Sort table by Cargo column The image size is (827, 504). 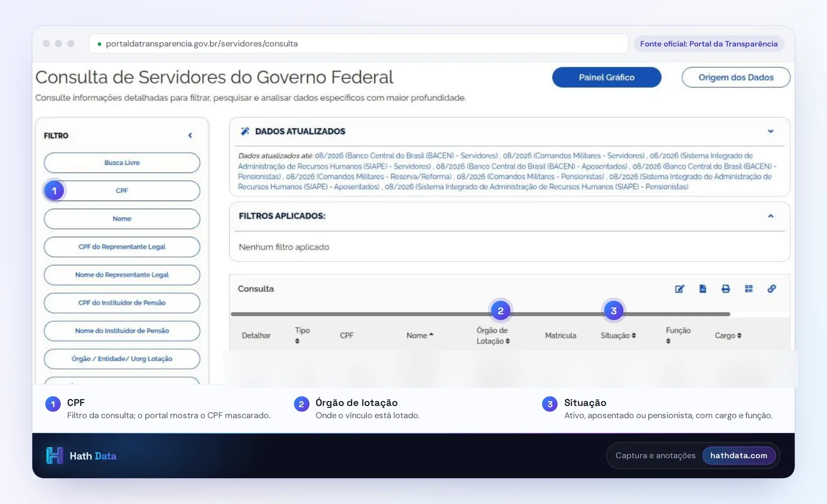point(739,336)
